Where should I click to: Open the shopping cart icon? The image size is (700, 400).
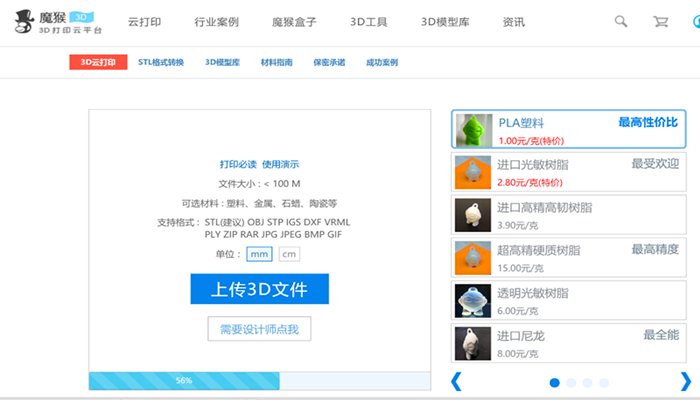tap(660, 21)
